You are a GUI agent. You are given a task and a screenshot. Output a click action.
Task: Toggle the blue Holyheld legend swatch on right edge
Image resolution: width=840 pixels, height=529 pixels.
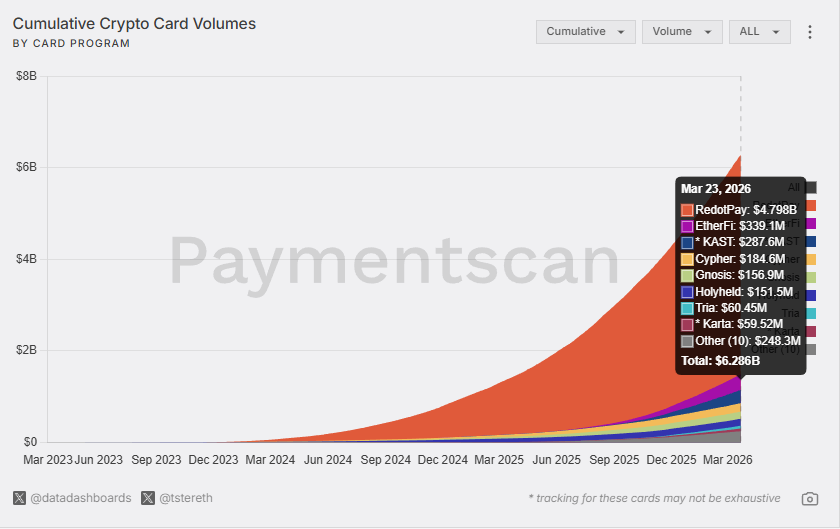coord(811,295)
